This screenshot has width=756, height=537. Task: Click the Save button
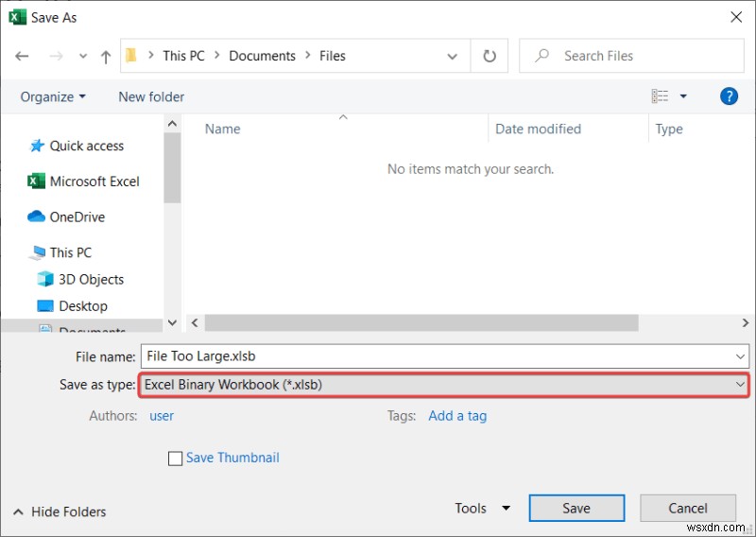[x=576, y=508]
